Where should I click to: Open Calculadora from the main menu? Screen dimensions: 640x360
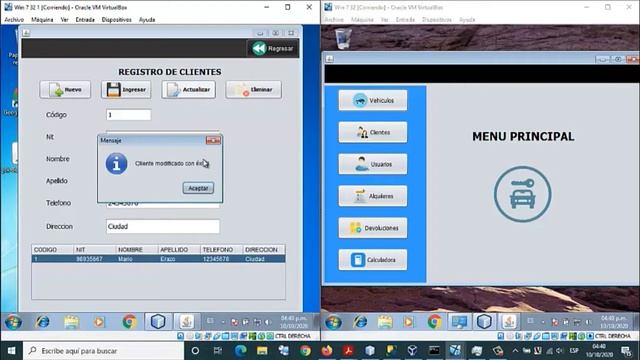(373, 260)
